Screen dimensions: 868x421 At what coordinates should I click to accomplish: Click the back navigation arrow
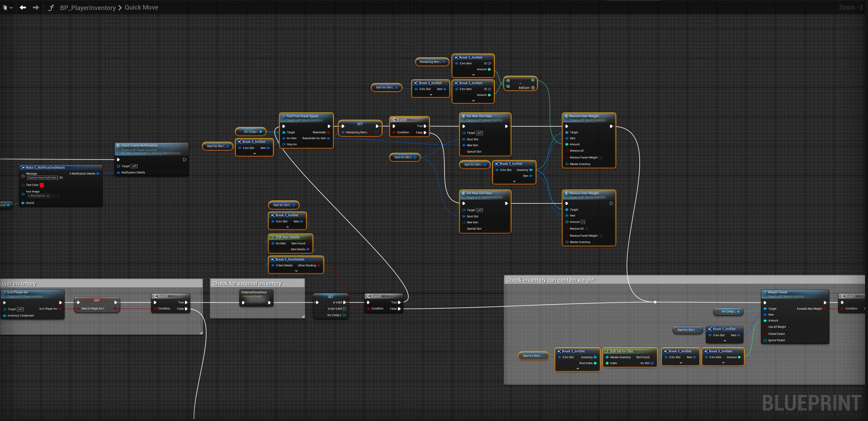pyautogui.click(x=23, y=7)
